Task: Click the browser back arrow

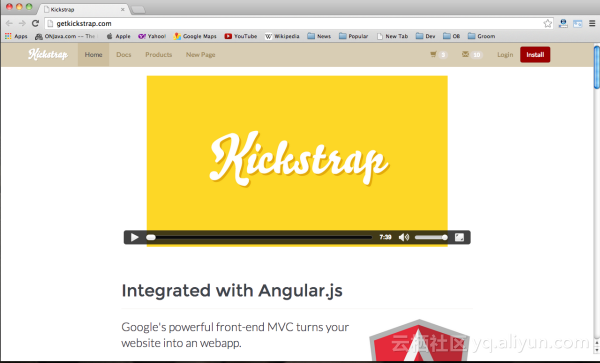Action: 9,23
